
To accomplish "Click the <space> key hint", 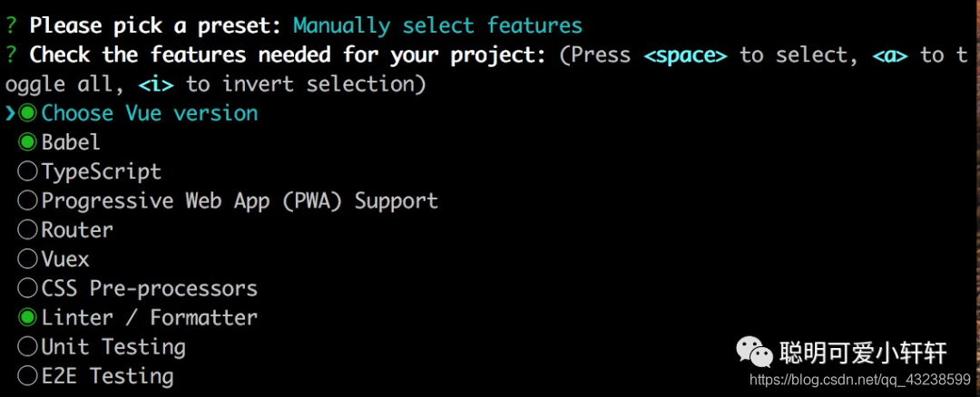I will [x=686, y=55].
